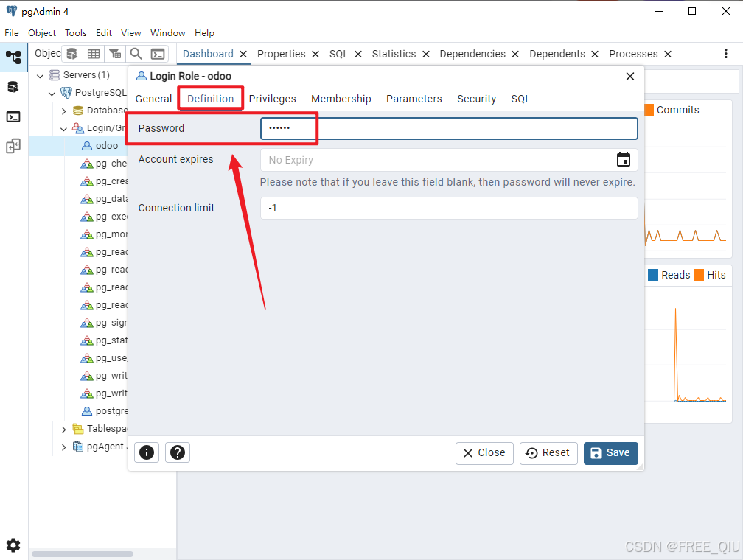Open the Object Explorer sidebar icon
The height and width of the screenshot is (560, 743).
(13, 57)
